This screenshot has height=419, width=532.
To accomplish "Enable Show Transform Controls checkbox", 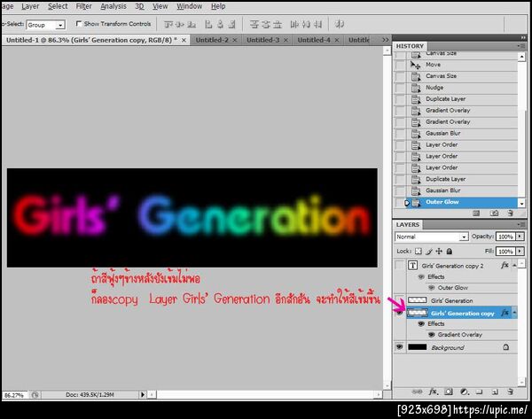I will point(79,24).
